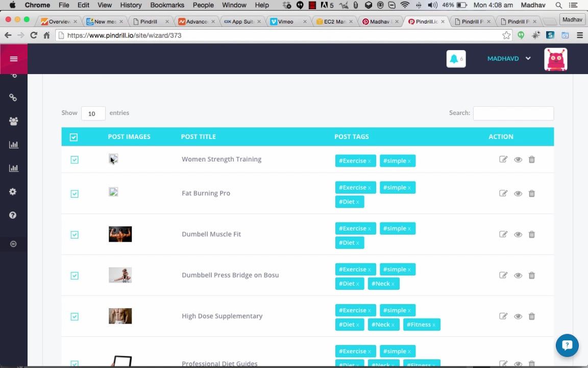Open the File menu
Screen dimensions: 588x368
pos(64,5)
